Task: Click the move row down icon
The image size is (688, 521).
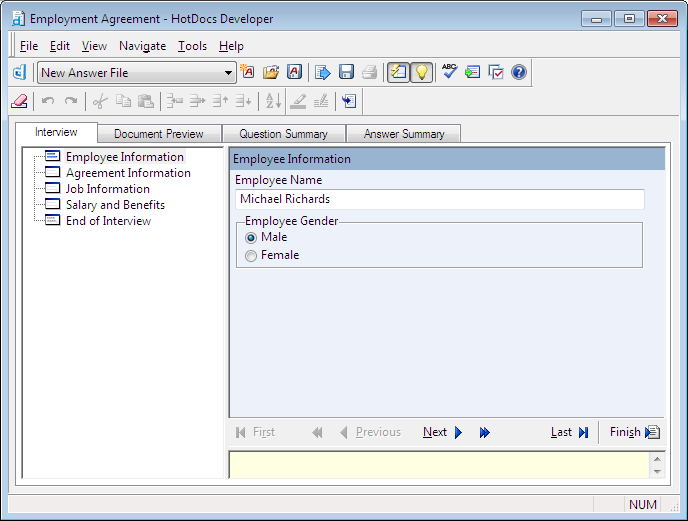Action: click(x=243, y=101)
